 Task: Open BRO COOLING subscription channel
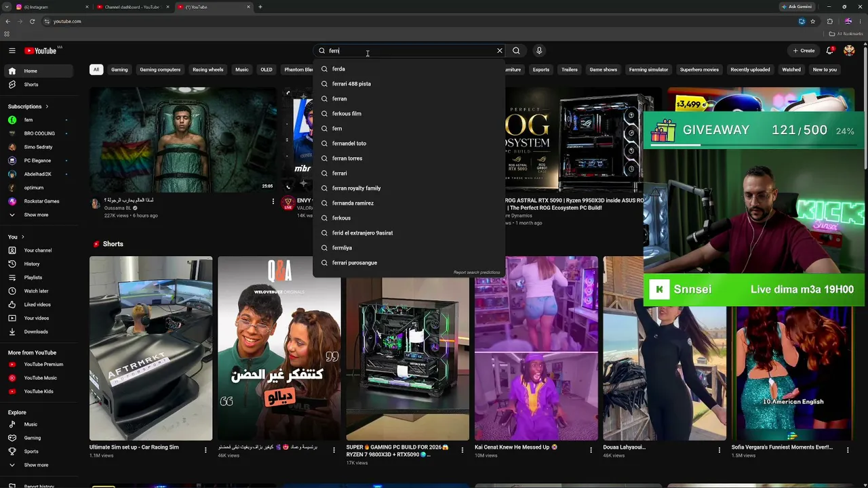[39, 134]
